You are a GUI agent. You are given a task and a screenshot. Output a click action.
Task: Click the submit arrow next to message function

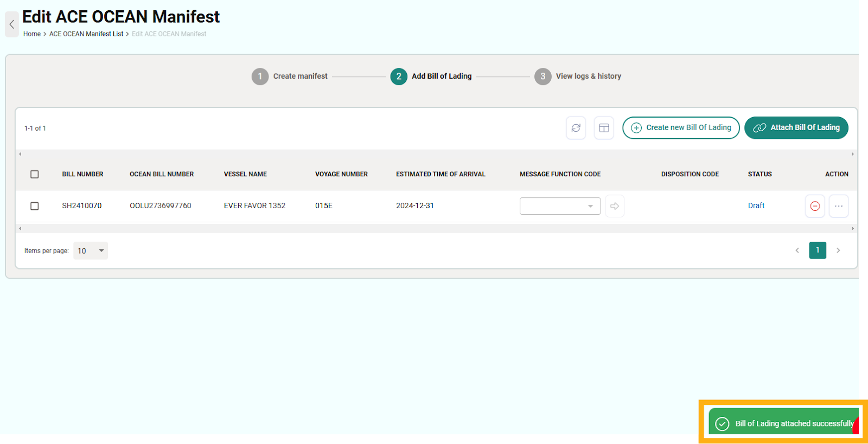click(x=615, y=206)
